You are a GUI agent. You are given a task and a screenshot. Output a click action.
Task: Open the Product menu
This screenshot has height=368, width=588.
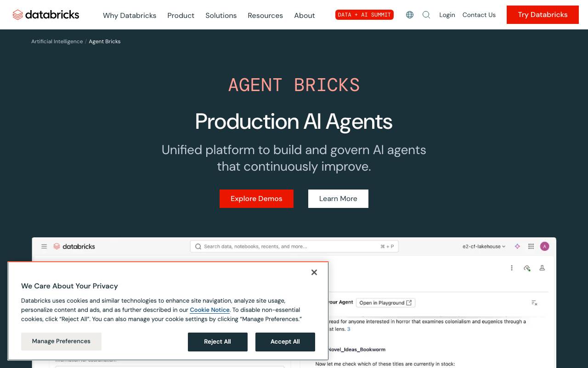(x=181, y=15)
